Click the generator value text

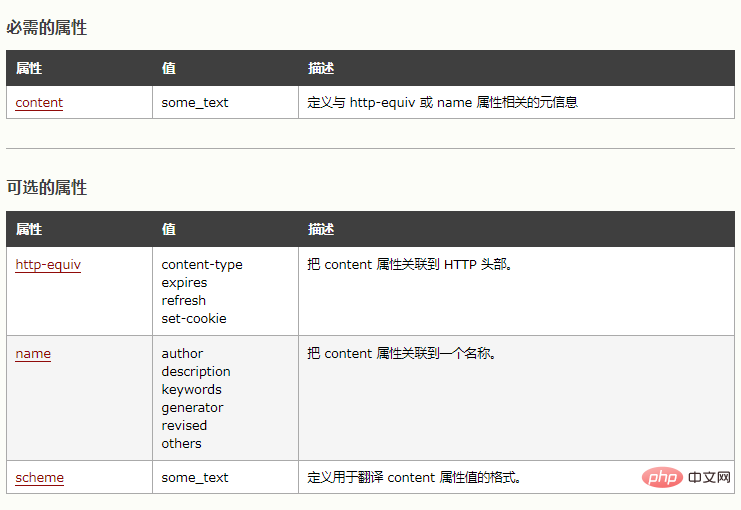(192, 407)
